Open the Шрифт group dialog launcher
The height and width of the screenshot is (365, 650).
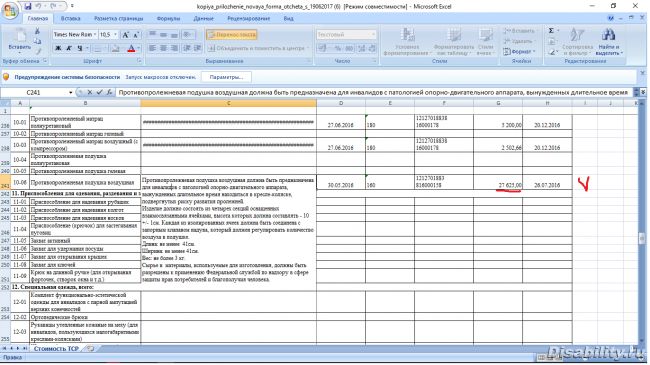pyautogui.click(x=139, y=61)
